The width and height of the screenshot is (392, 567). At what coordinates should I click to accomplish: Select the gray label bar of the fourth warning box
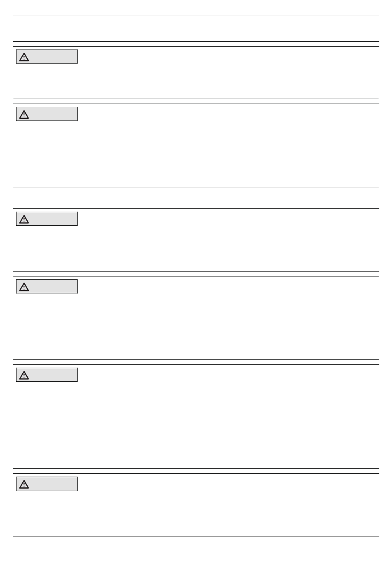(x=47, y=286)
